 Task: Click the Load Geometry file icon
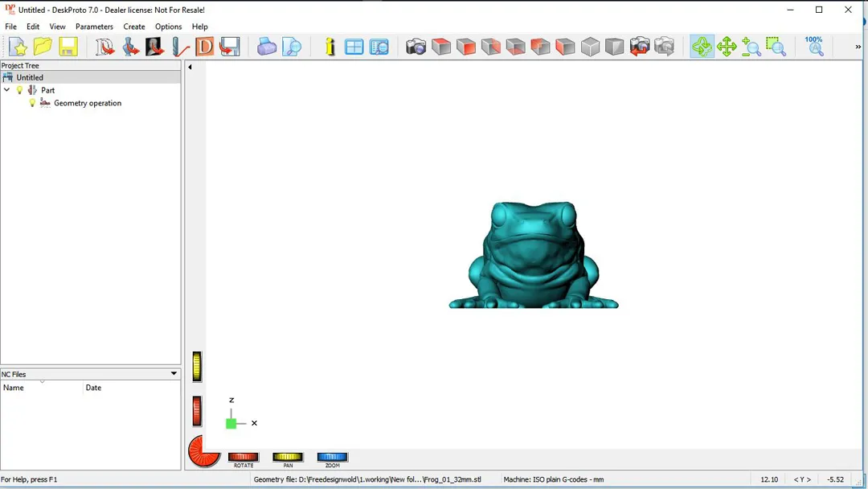click(130, 47)
